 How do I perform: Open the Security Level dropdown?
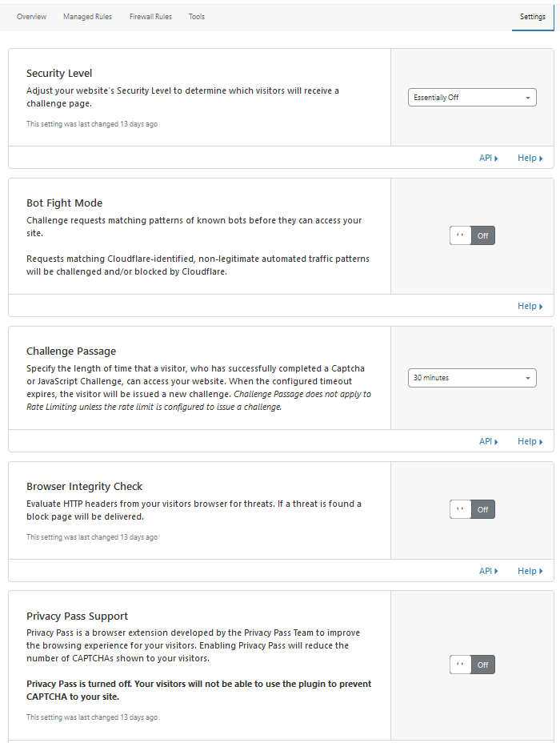pyautogui.click(x=471, y=98)
